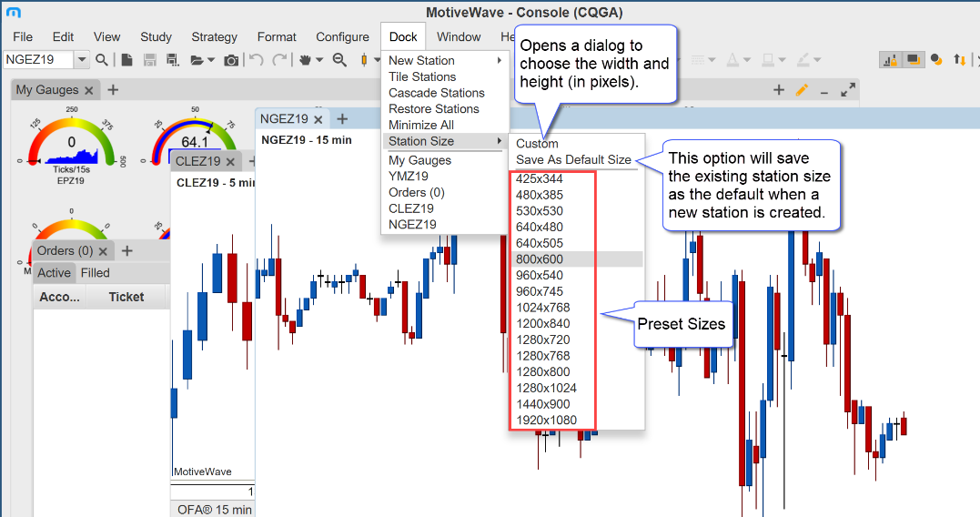Screen dimensions: 980x517
Task: Open the Strategy menu
Action: tap(214, 36)
